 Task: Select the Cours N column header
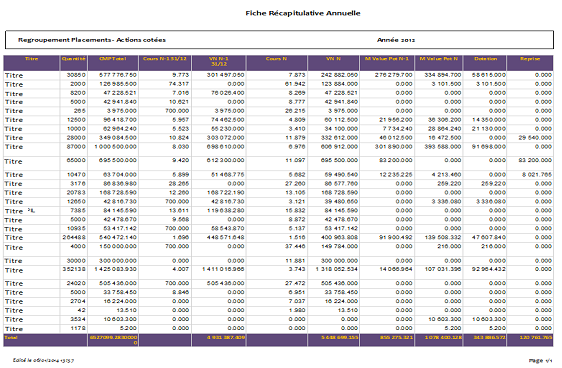click(276, 59)
